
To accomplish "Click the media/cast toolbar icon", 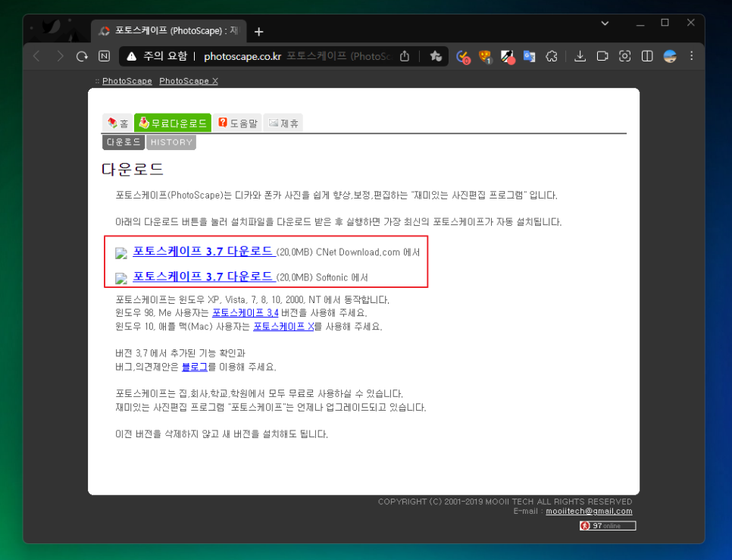I will pos(602,57).
